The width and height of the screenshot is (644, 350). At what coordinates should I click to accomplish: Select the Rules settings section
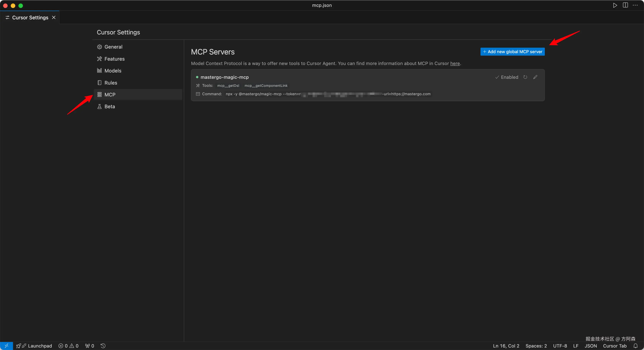pos(111,83)
